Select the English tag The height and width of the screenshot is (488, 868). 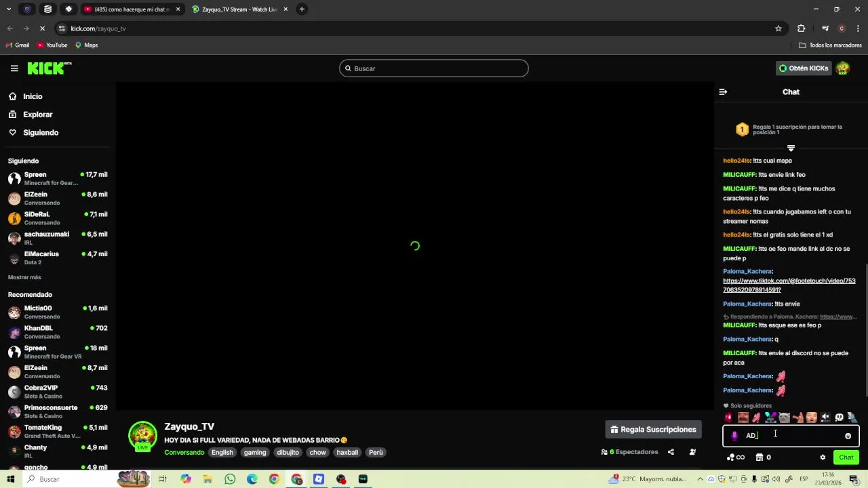222,452
